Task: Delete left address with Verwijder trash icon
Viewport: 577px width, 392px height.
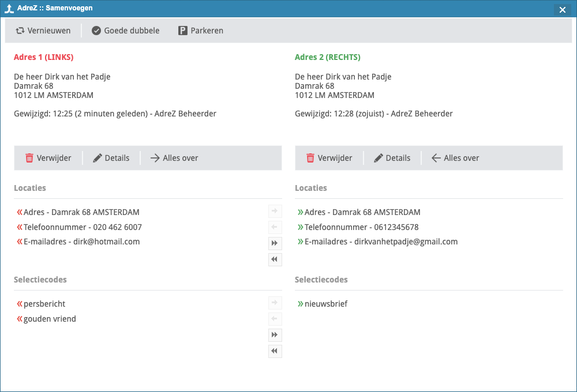Action: click(30, 158)
